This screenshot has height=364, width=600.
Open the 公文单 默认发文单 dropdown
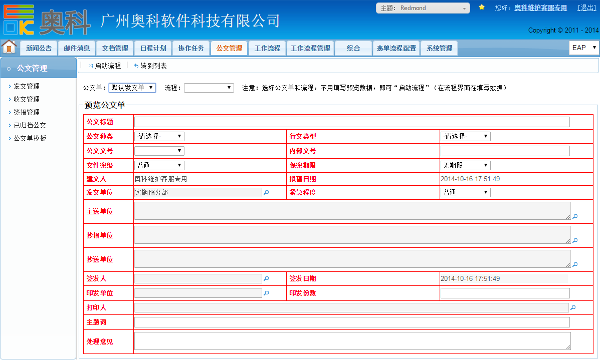click(132, 88)
